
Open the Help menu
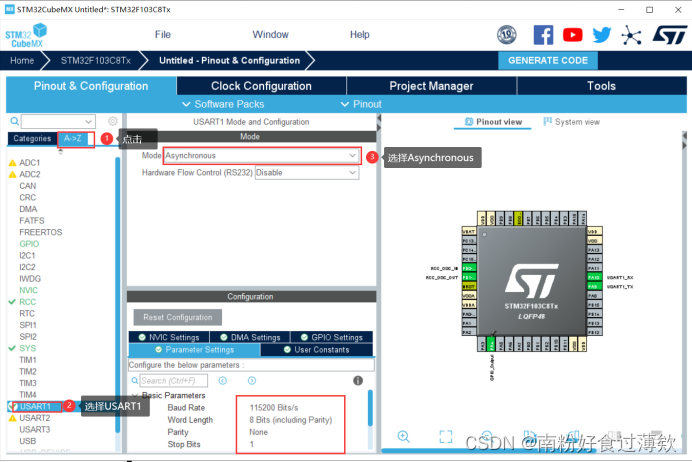pos(360,34)
